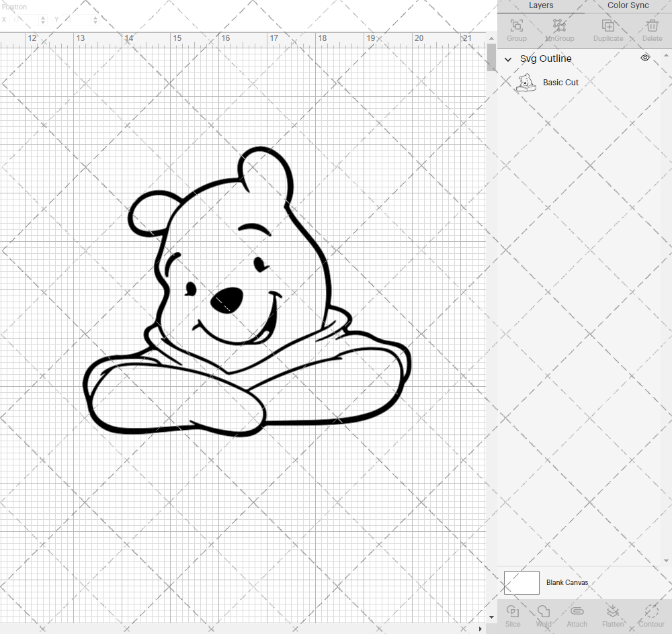The height and width of the screenshot is (634, 672).
Task: Select the Basic Cut layer label
Action: [x=560, y=82]
